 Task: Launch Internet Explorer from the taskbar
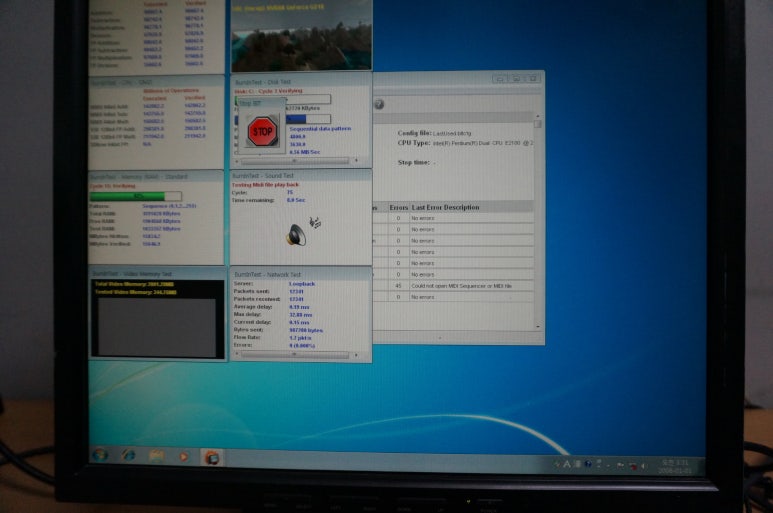(129, 455)
